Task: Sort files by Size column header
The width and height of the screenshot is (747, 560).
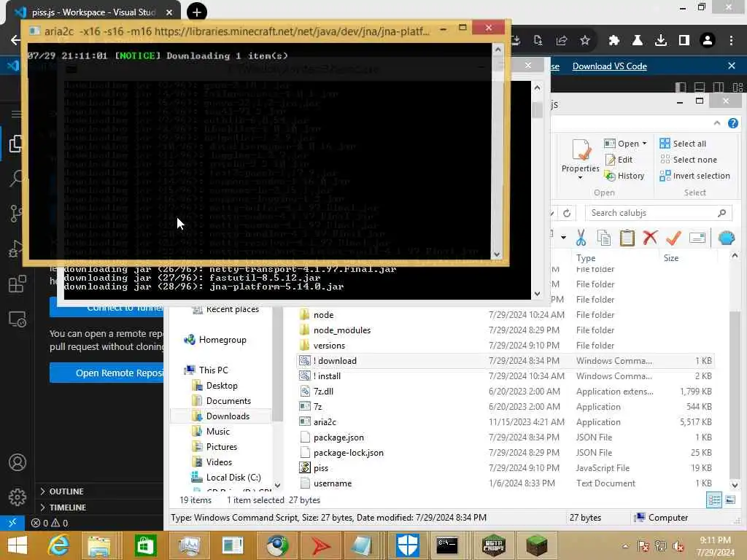Action: point(671,257)
